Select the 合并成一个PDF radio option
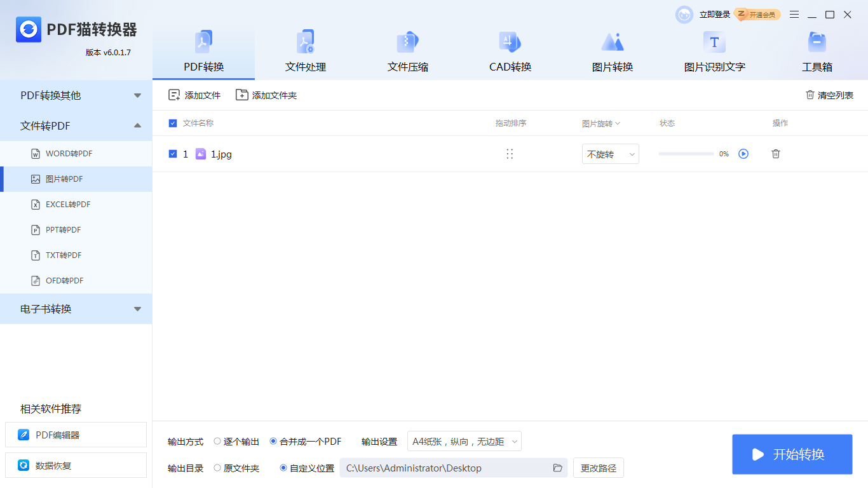The image size is (868, 488). coord(306,442)
